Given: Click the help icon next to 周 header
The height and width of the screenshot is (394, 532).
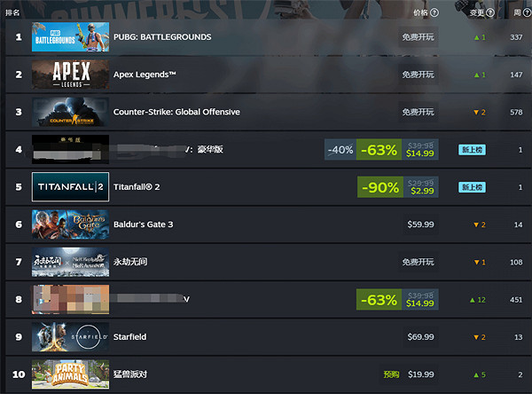Looking at the screenshot, I should [528, 12].
